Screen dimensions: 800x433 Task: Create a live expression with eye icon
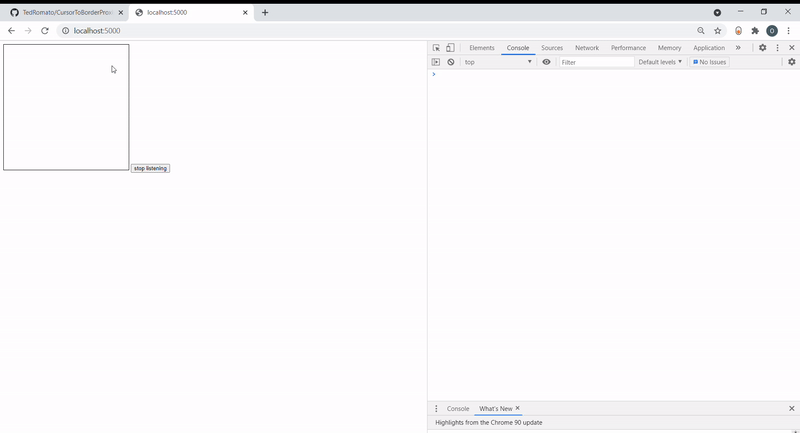tap(546, 62)
